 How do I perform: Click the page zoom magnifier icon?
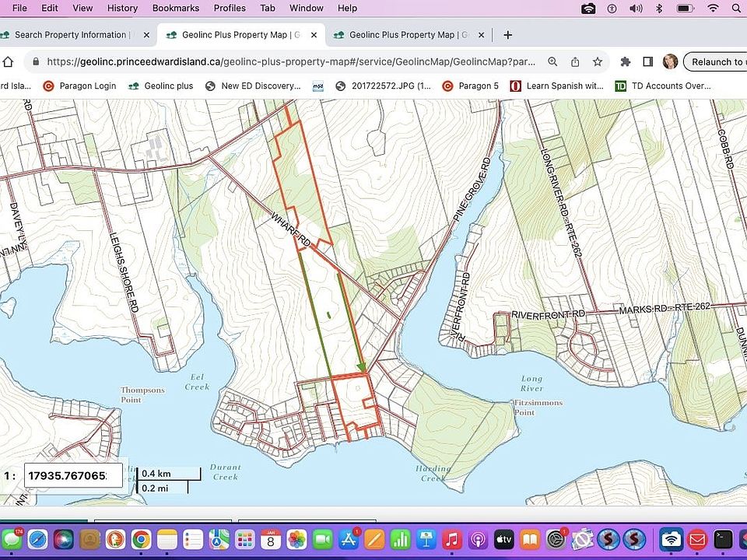click(552, 62)
